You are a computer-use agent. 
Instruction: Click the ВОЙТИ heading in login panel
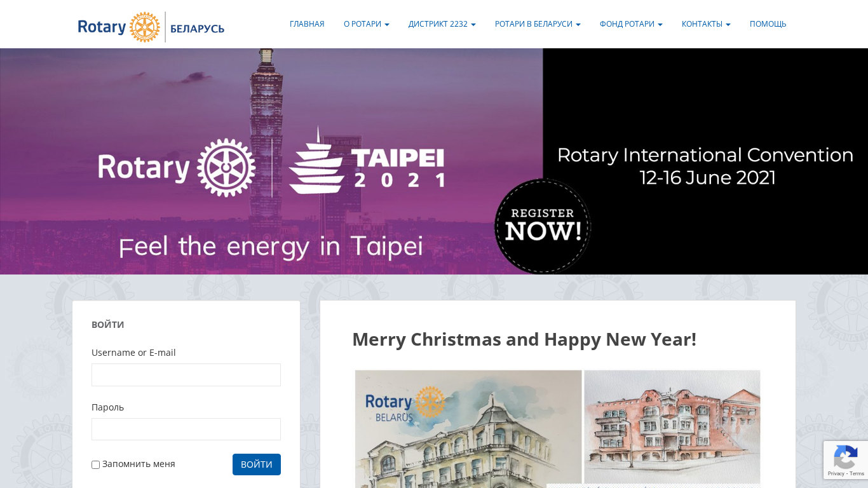108,325
